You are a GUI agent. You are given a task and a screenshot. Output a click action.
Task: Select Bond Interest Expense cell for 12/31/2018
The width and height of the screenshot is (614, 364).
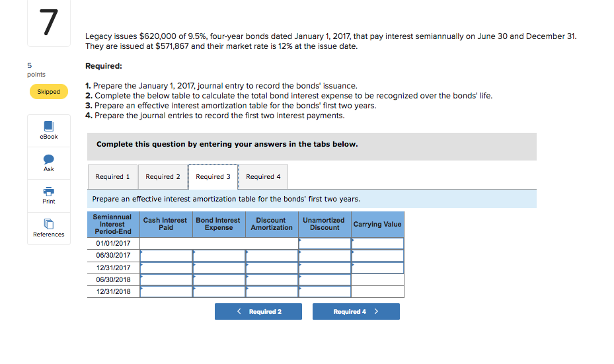coord(219,291)
